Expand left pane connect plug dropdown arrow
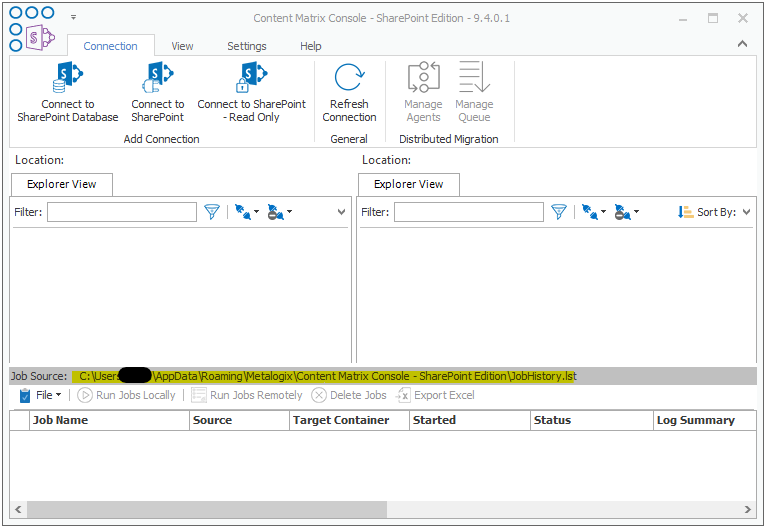 256,212
